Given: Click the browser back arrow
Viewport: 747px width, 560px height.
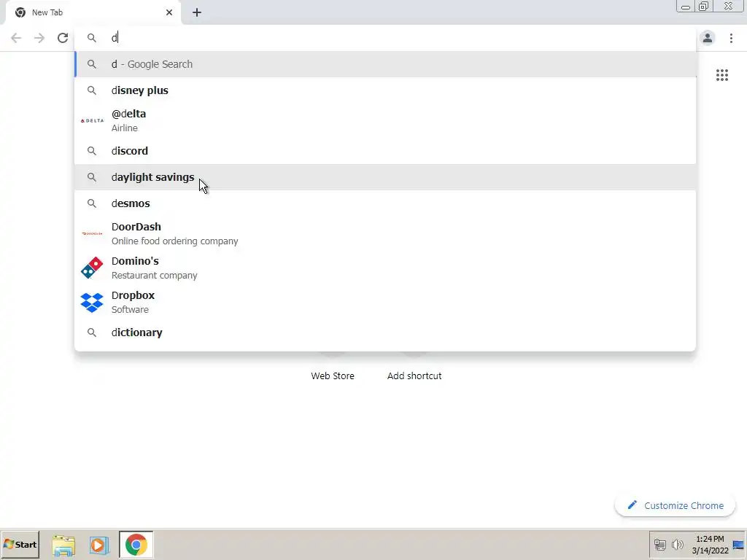Looking at the screenshot, I should point(16,38).
